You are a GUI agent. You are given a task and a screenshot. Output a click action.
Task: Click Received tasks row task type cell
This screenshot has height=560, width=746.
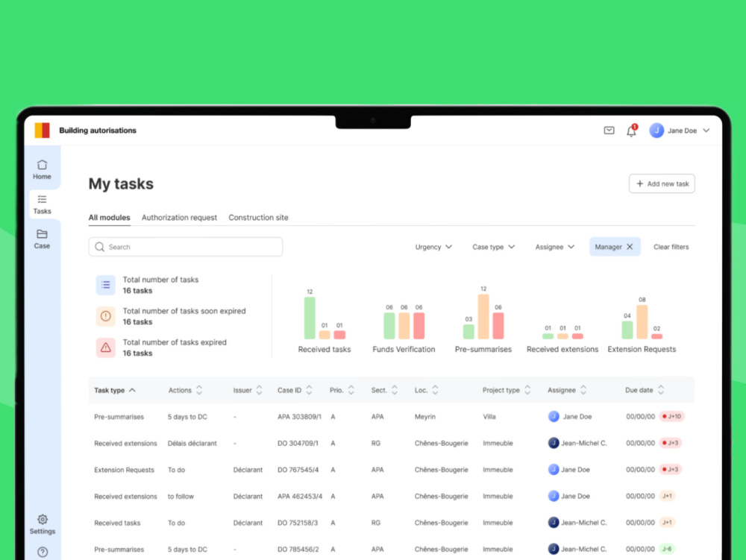point(117,523)
